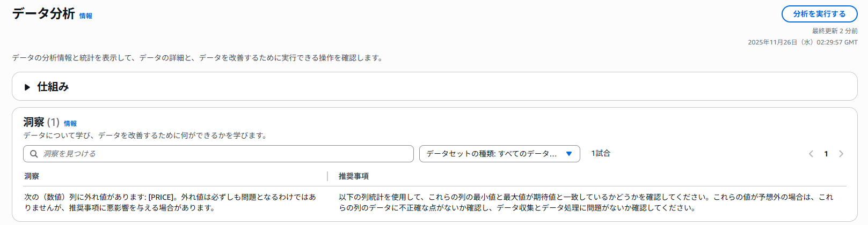Click the column divider between 洞察 and 推奨事項
The width and height of the screenshot is (868, 225).
click(x=327, y=176)
